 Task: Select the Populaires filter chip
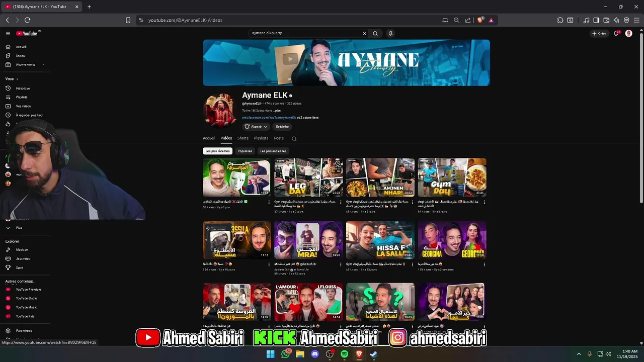click(245, 151)
